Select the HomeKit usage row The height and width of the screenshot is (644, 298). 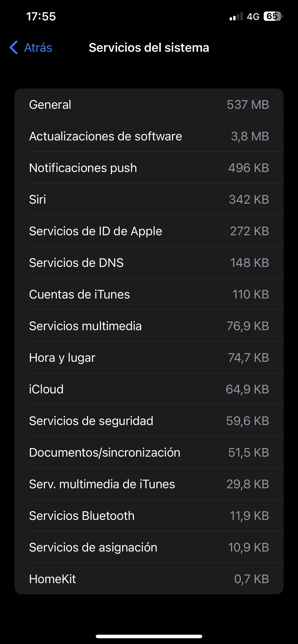149,579
